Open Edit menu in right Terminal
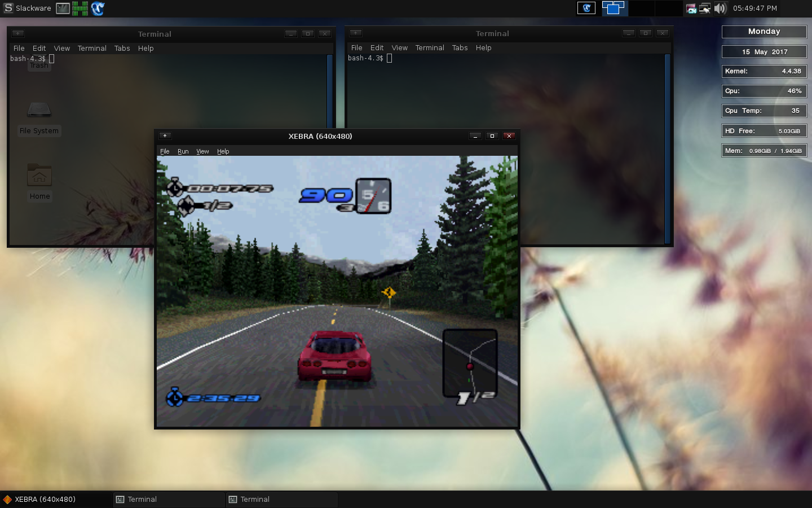Image resolution: width=812 pixels, height=508 pixels. [377, 48]
